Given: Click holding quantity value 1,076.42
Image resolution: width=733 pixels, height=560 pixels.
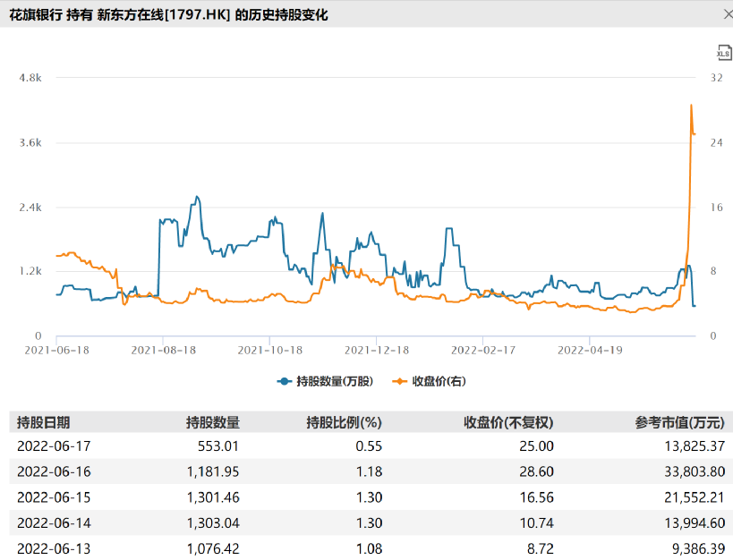Looking at the screenshot, I should [x=213, y=548].
